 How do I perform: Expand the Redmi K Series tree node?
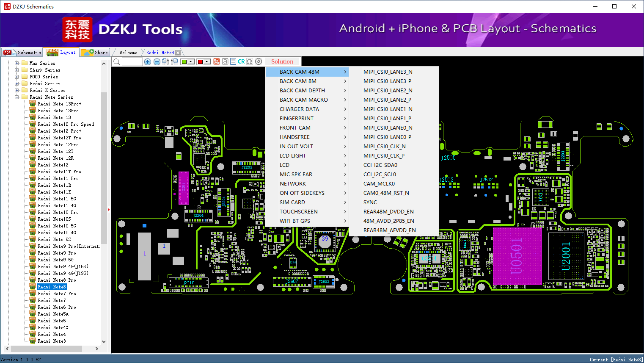[17, 90]
